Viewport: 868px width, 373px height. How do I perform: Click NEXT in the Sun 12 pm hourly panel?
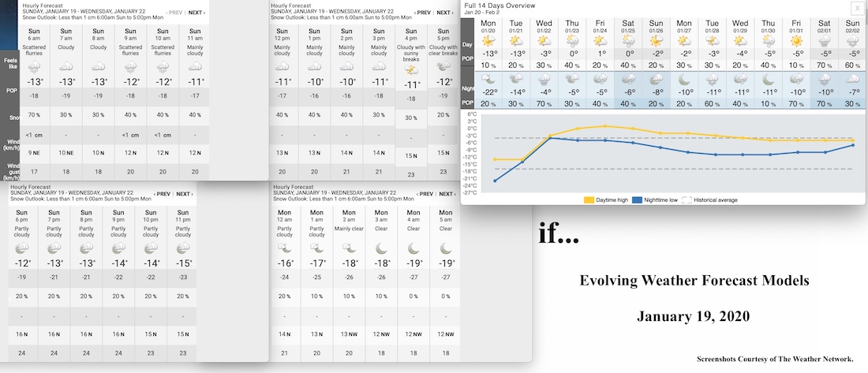point(444,12)
